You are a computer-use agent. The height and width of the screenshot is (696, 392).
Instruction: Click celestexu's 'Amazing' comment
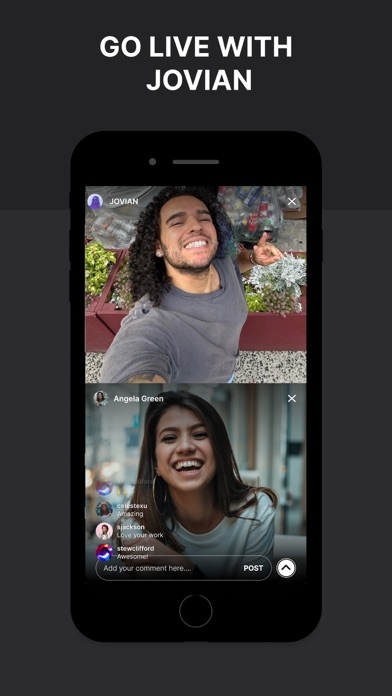[x=130, y=514]
